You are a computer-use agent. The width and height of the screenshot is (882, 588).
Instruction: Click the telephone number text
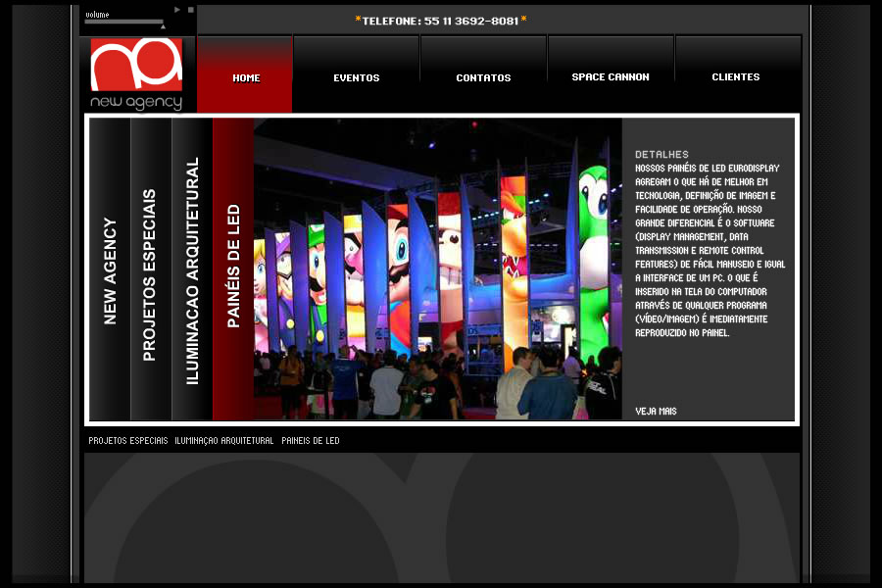[441, 21]
